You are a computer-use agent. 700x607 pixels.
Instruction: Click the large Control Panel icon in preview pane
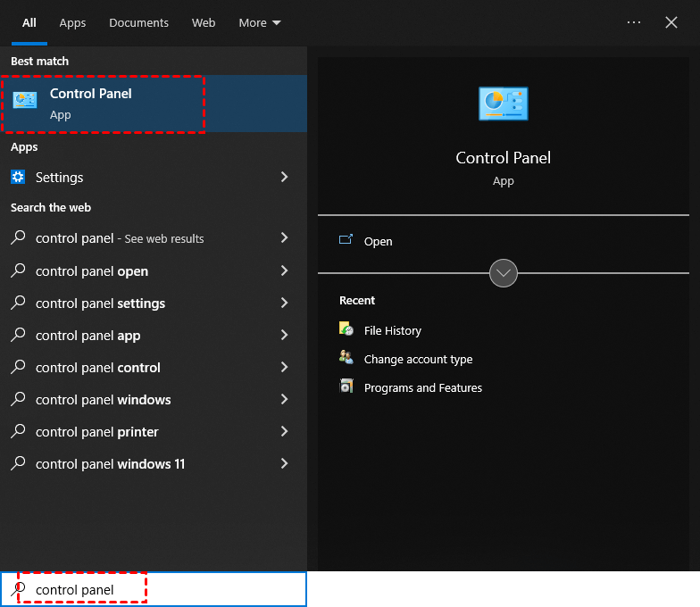(x=504, y=104)
